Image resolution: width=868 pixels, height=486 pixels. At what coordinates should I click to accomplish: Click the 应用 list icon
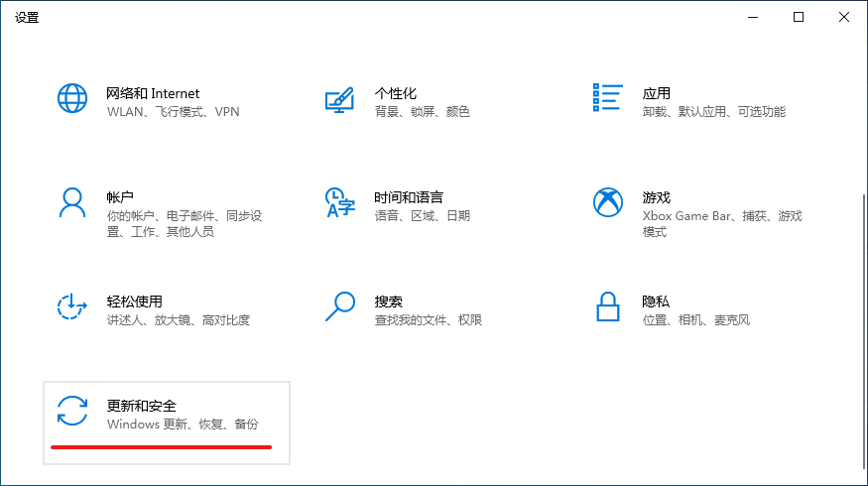pyautogui.click(x=608, y=98)
